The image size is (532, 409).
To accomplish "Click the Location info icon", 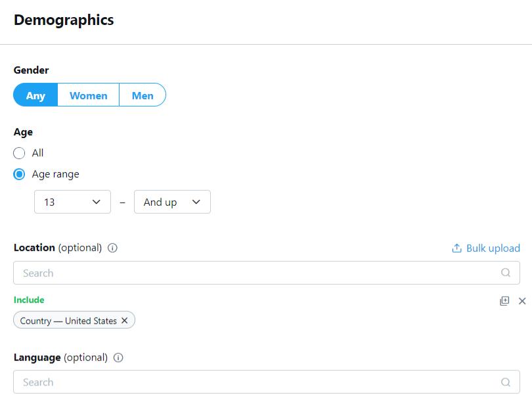I will 112,248.
